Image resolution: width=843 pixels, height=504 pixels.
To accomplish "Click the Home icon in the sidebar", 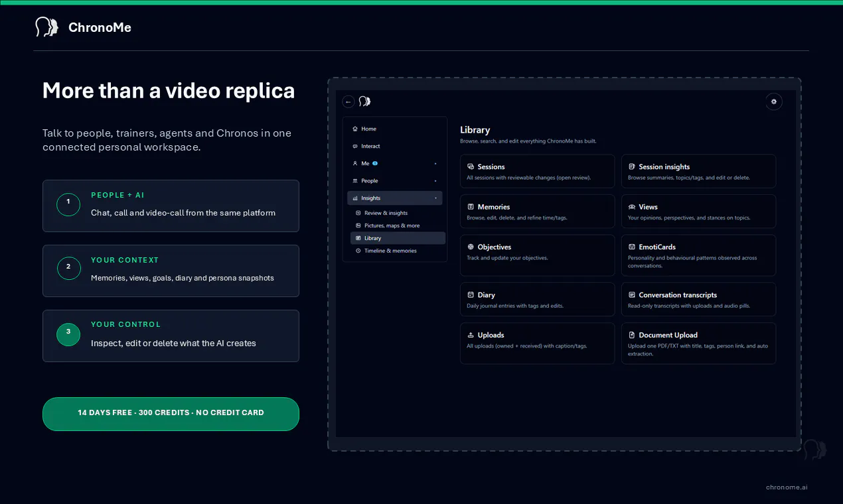I will [x=355, y=129].
